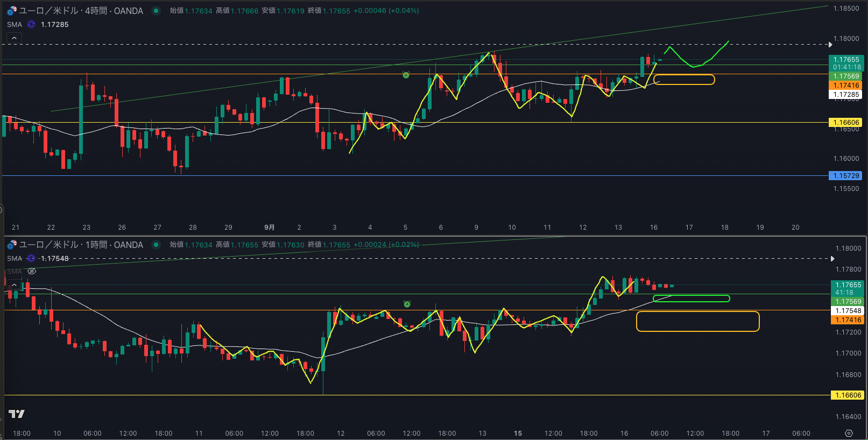Click yellow 1.16606 price label on 4-hour chart
This screenshot has height=440, width=868.
click(x=846, y=123)
